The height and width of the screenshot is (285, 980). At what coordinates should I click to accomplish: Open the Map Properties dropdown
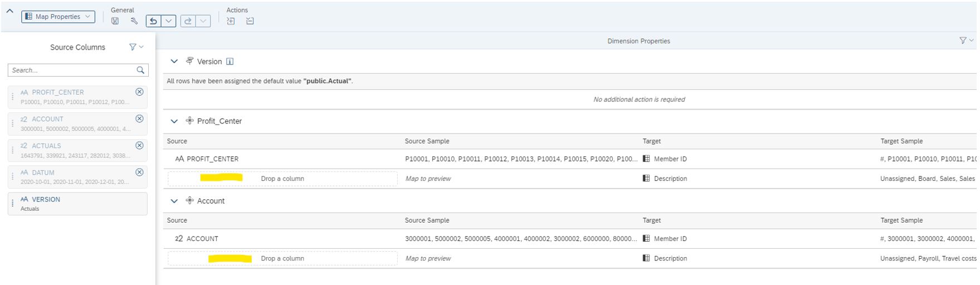coord(58,17)
